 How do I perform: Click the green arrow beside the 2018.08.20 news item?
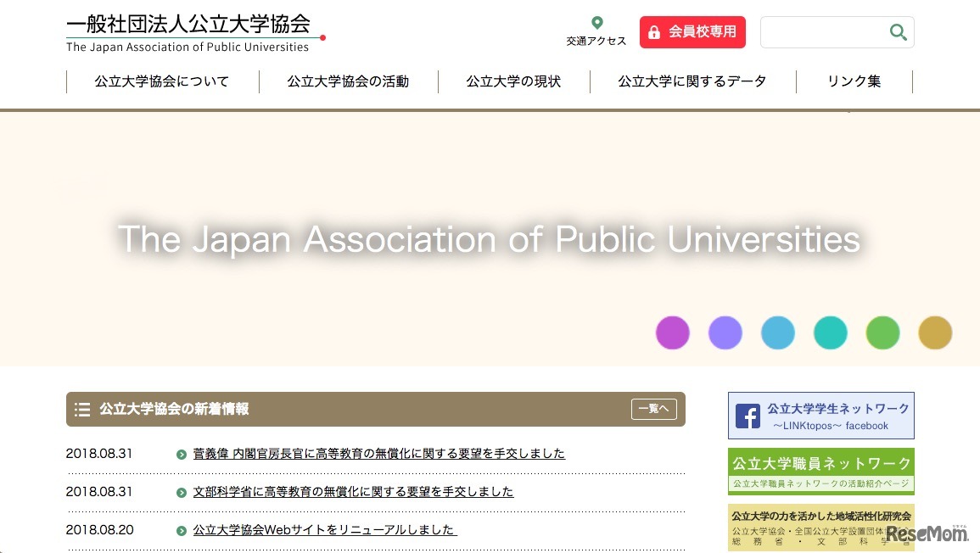(182, 529)
